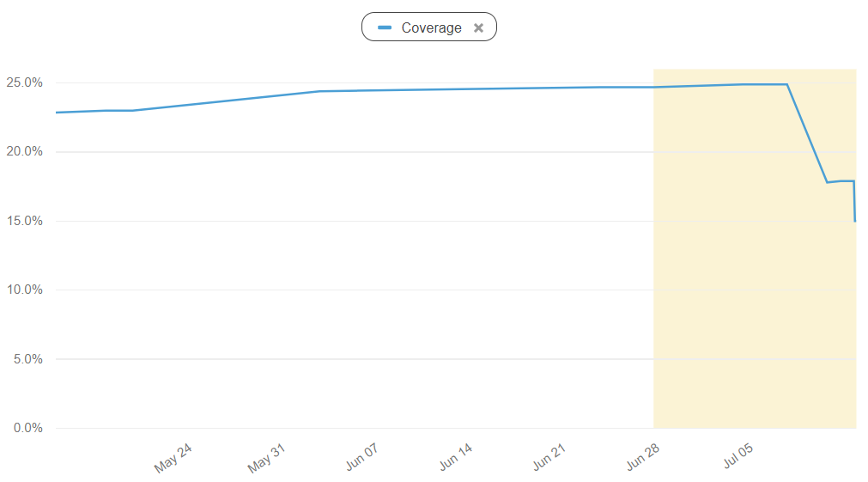
Task: Click the blue Coverage legend color swatch
Action: point(385,27)
